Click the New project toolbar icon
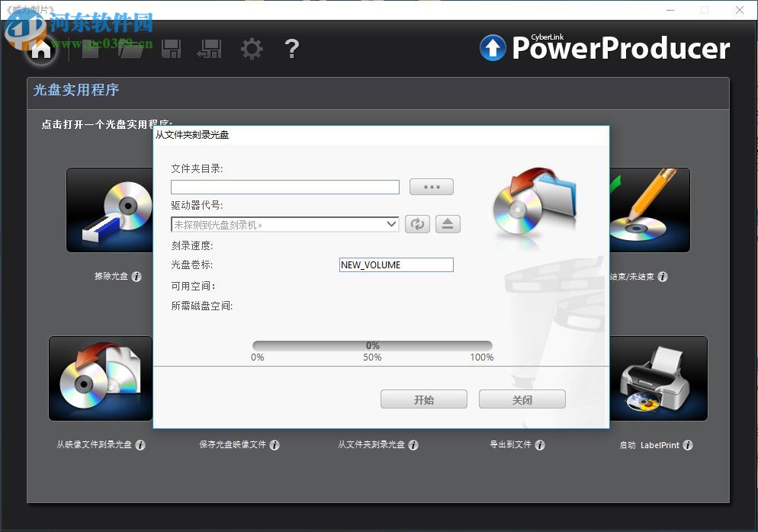The height and width of the screenshot is (532, 758). click(91, 49)
